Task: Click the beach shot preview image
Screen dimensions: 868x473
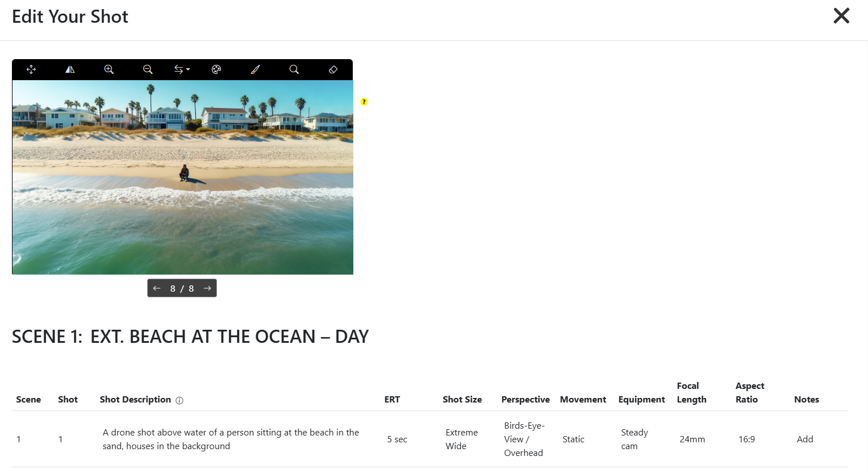Action: [182, 177]
